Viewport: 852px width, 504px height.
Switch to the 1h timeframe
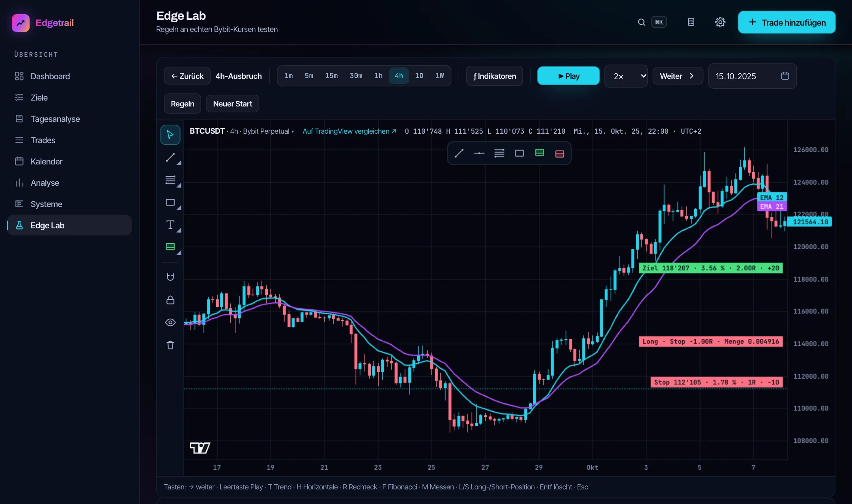click(378, 76)
